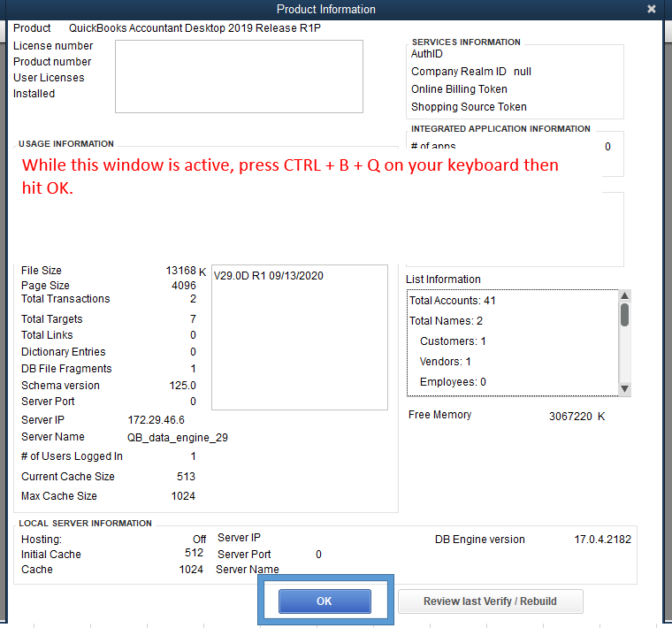This screenshot has width=672, height=628.
Task: Click the Initial Cache value 512
Action: coord(195,553)
